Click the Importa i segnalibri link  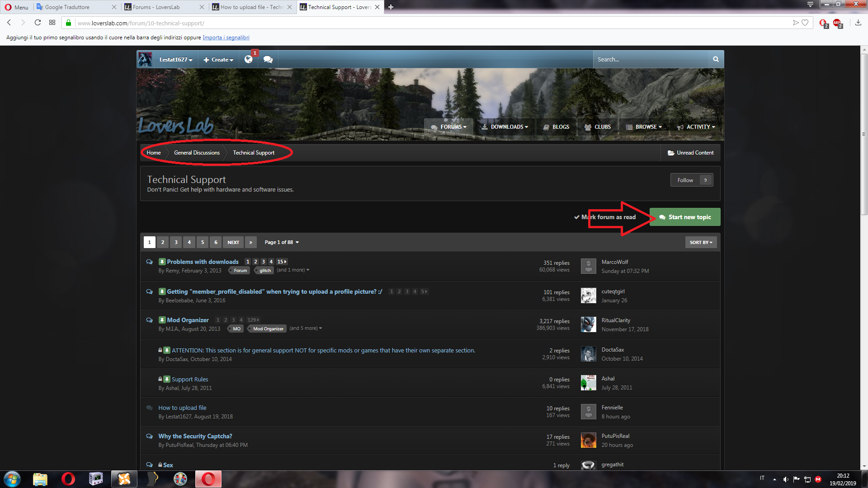coord(226,38)
